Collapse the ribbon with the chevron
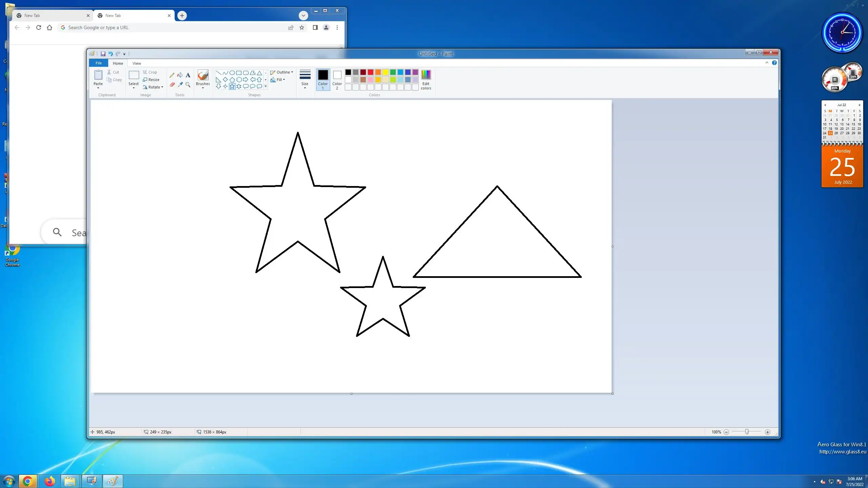 click(x=767, y=63)
